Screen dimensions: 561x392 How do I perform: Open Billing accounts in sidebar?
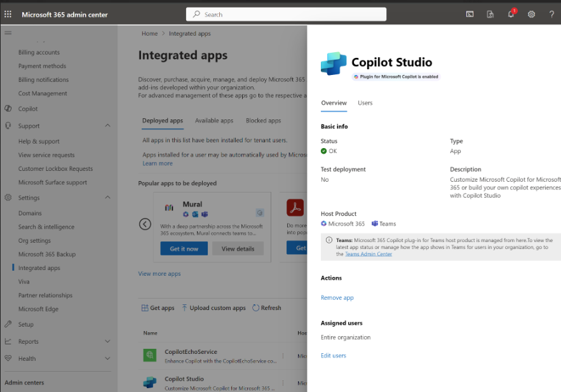(x=39, y=53)
